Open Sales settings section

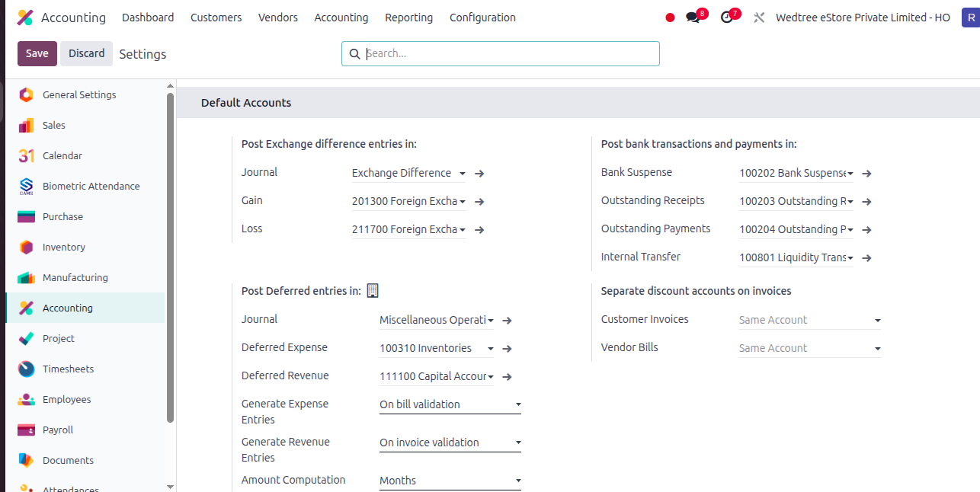[85, 125]
